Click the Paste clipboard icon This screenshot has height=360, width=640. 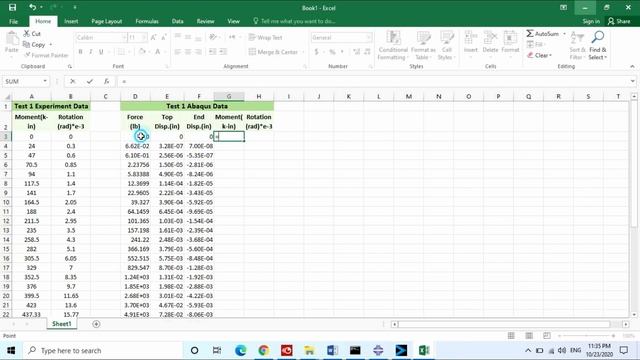[12, 39]
